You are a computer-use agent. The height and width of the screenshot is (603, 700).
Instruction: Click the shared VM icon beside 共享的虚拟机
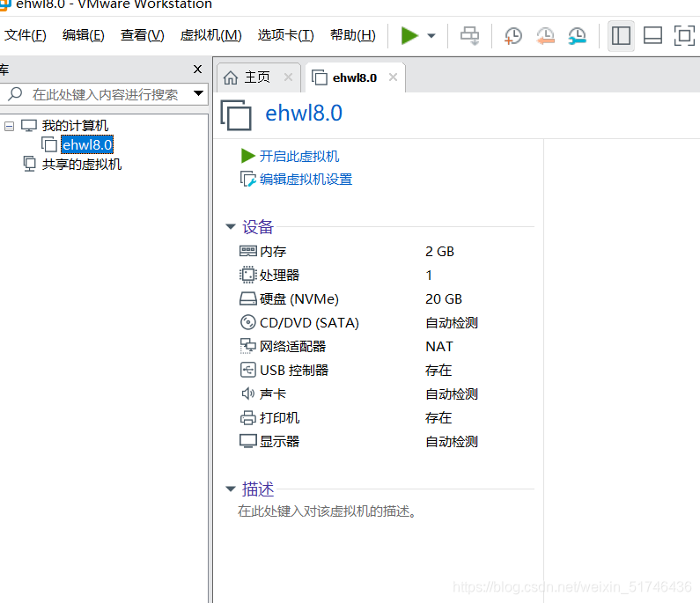[29, 165]
